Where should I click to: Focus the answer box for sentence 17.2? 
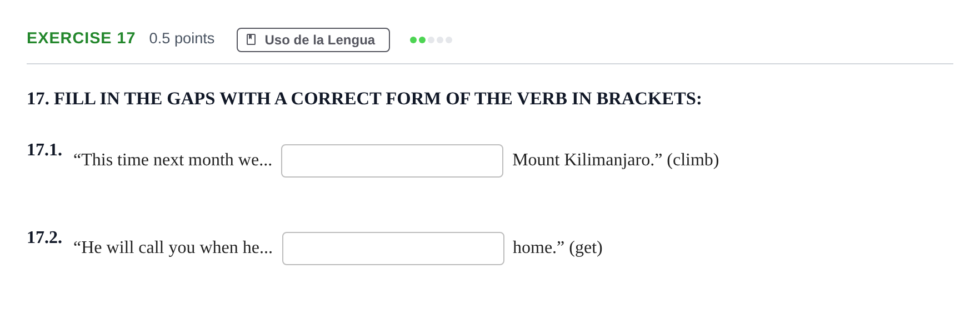pyautogui.click(x=393, y=249)
